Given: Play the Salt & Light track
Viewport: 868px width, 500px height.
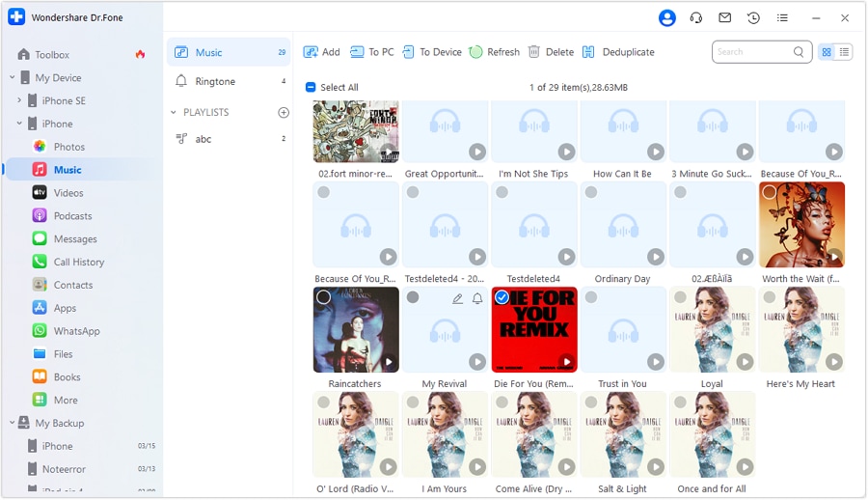Looking at the screenshot, I should tap(656, 467).
